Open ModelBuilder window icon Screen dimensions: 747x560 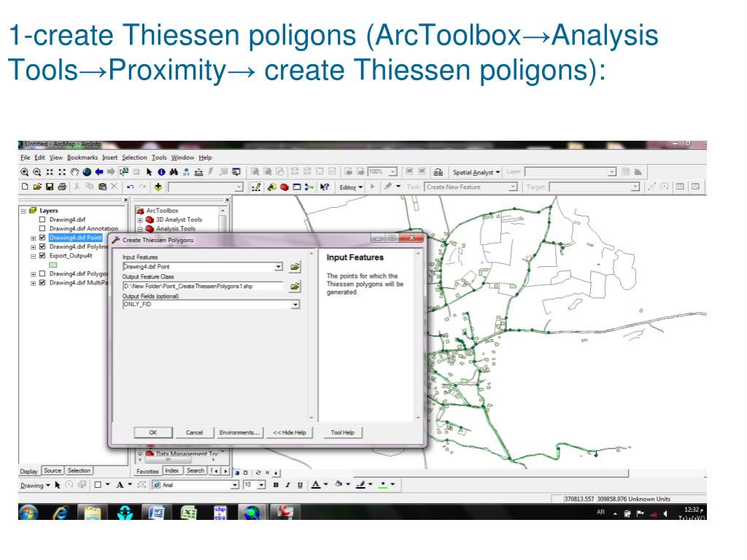(309, 187)
